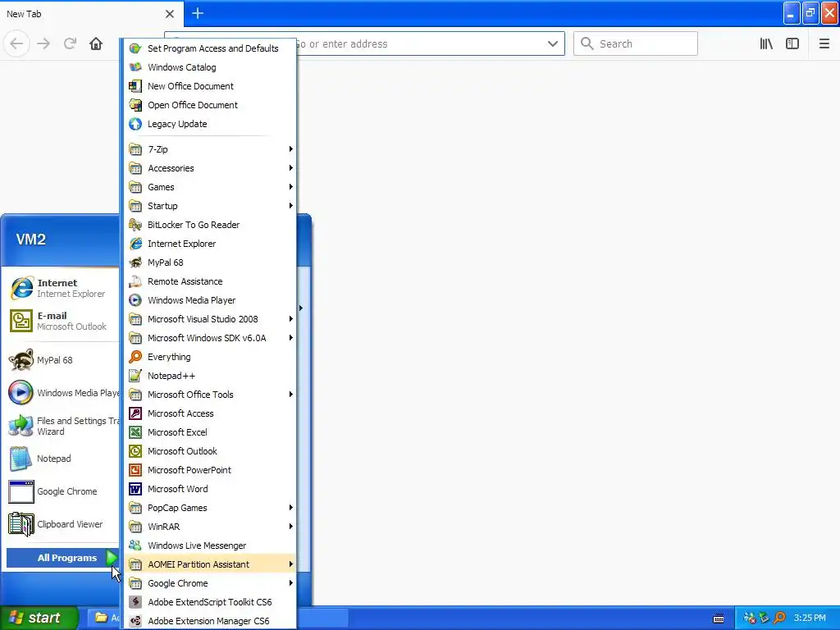This screenshot has width=840, height=630.
Task: Click the Everything search icon
Action: 135,357
